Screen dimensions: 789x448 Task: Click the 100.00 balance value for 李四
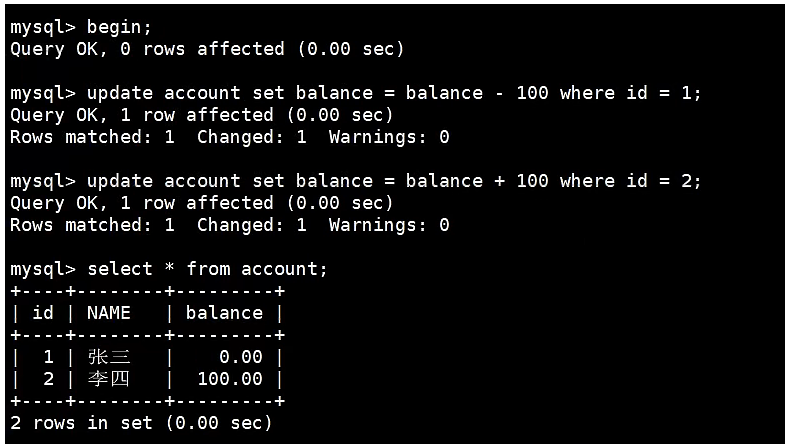click(230, 379)
